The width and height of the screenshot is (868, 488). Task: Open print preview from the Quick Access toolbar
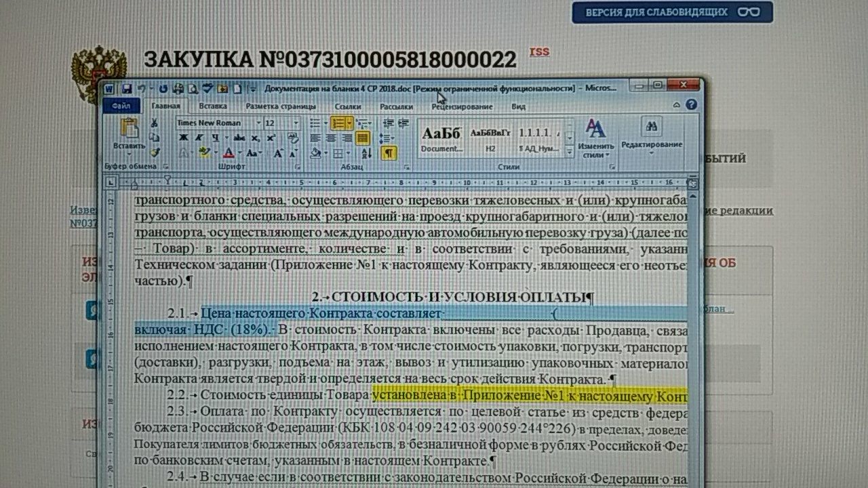193,89
